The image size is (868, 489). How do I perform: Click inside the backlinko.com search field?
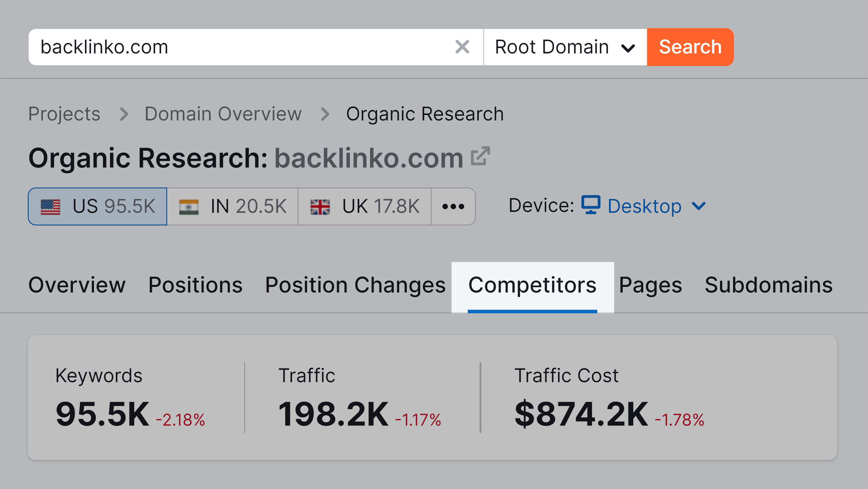click(x=208, y=47)
